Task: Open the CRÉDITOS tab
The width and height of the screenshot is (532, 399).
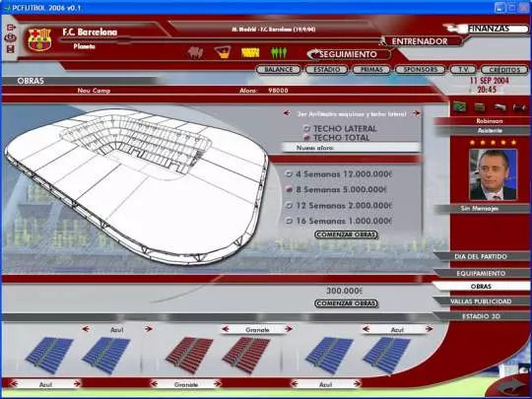Action: (x=504, y=70)
